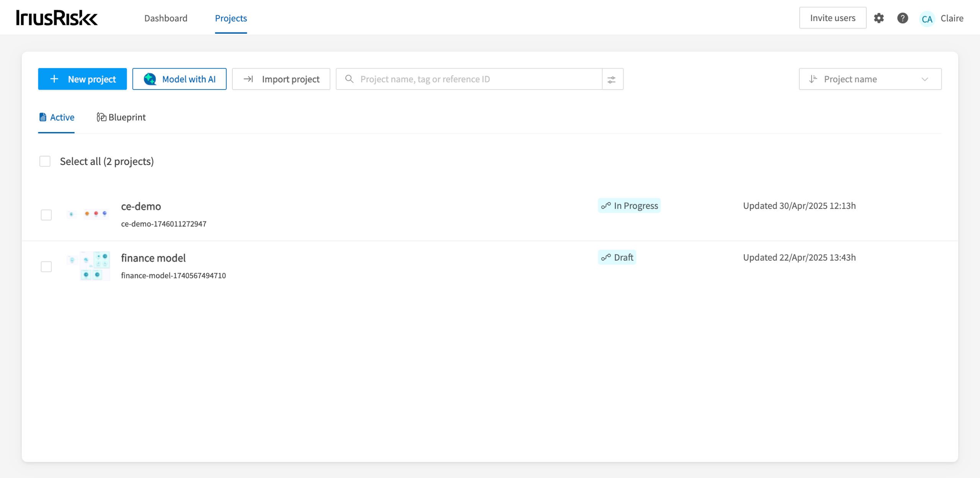Expand the Project name sort dropdown
The image size is (980, 478).
point(924,79)
